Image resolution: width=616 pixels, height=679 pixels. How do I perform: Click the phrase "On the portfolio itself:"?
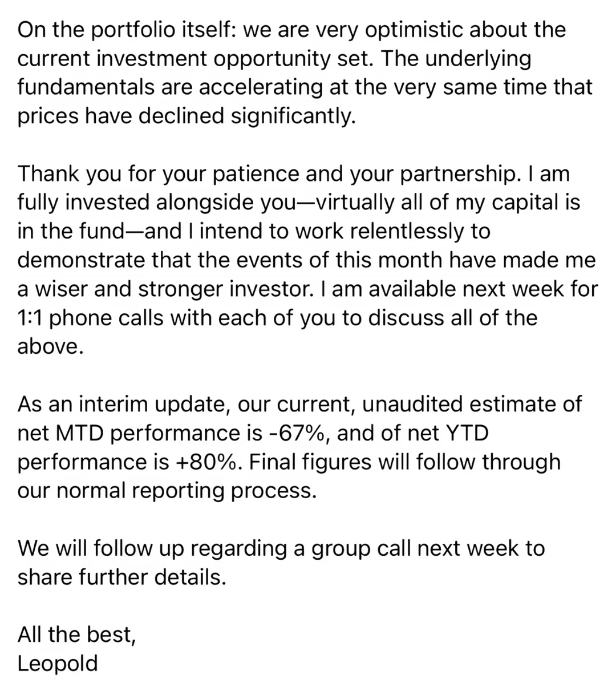coord(127,30)
